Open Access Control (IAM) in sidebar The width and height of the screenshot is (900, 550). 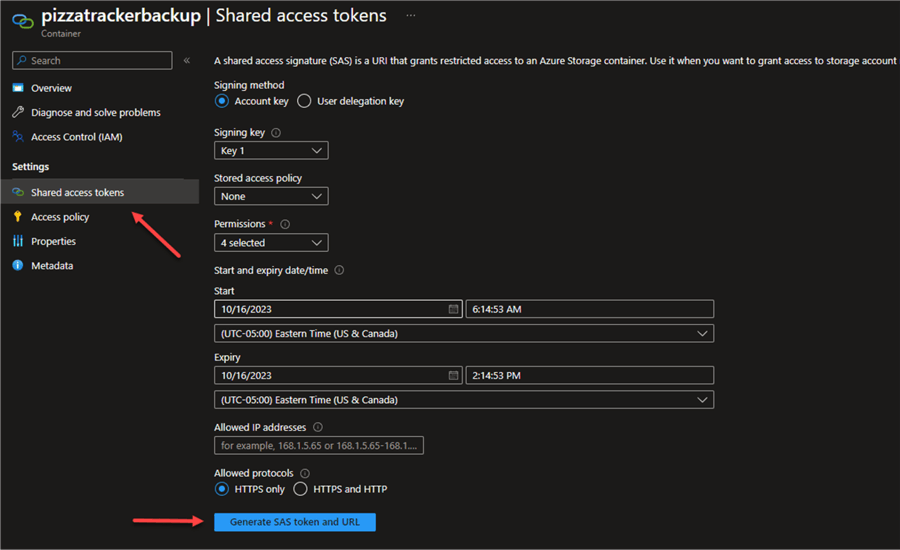point(76,137)
